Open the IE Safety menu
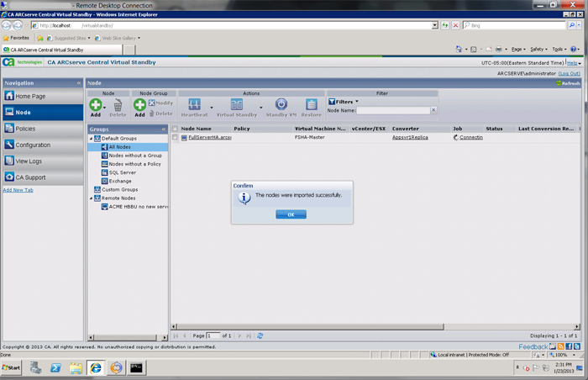Viewport: 588px width, 380px height. (x=538, y=50)
